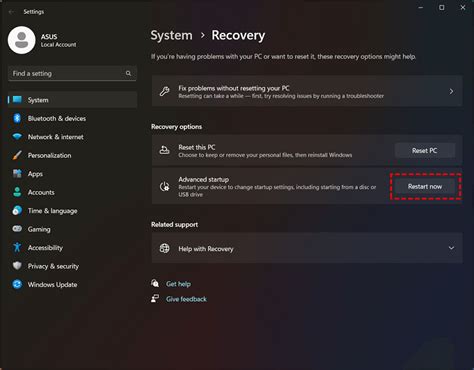Click the Reset PC button
Screen dimensions: 474x370
(425, 150)
